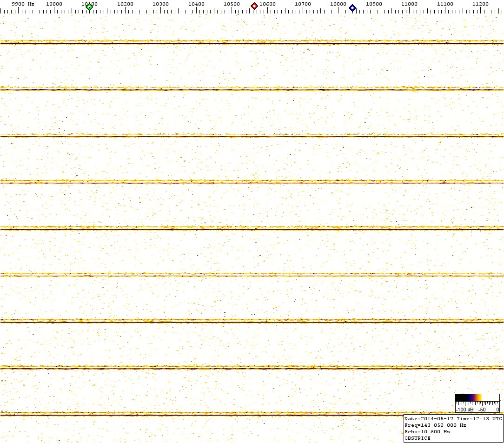Click the dB color scale gradient bar
The height and width of the screenshot is (443, 504).
click(x=477, y=398)
